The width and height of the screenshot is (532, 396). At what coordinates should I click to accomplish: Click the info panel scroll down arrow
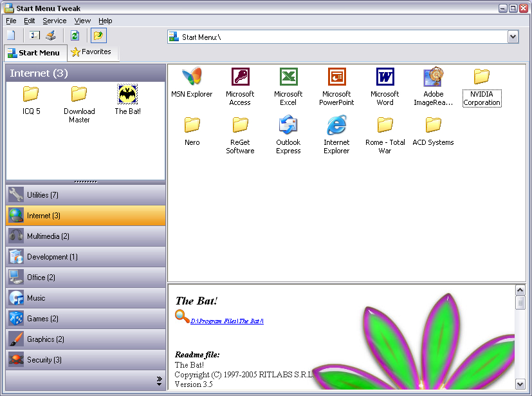coord(520,384)
